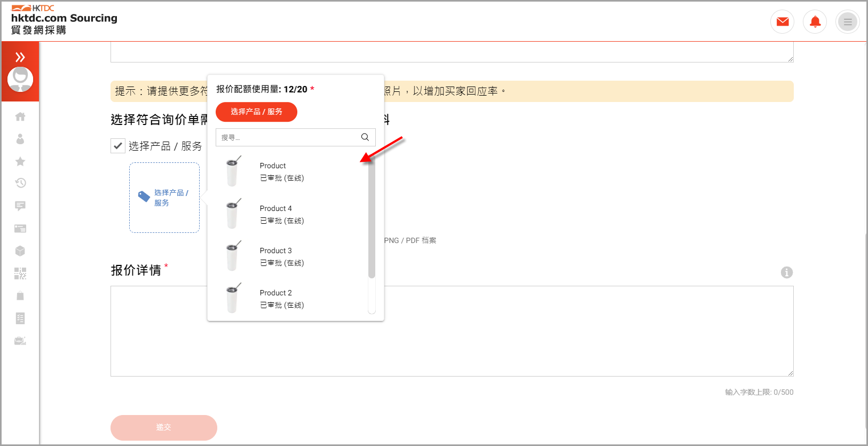Open the hamburger menu in header

(x=848, y=22)
